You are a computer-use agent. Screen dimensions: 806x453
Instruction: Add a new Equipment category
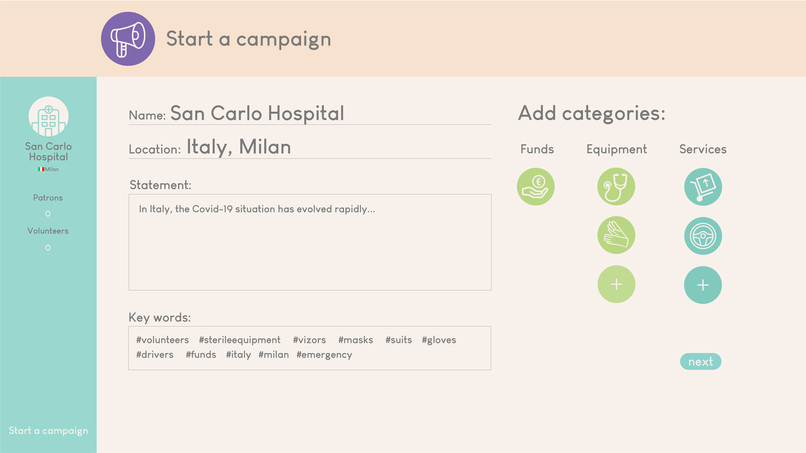(616, 285)
